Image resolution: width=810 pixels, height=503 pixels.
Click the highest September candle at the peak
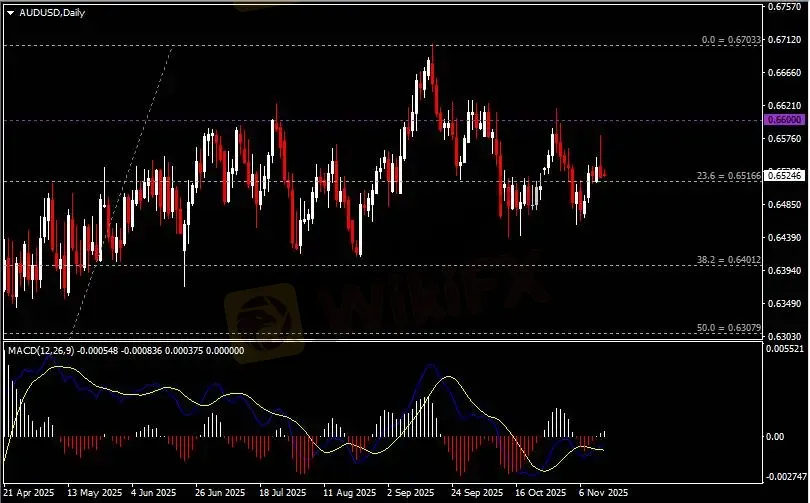tap(431, 62)
